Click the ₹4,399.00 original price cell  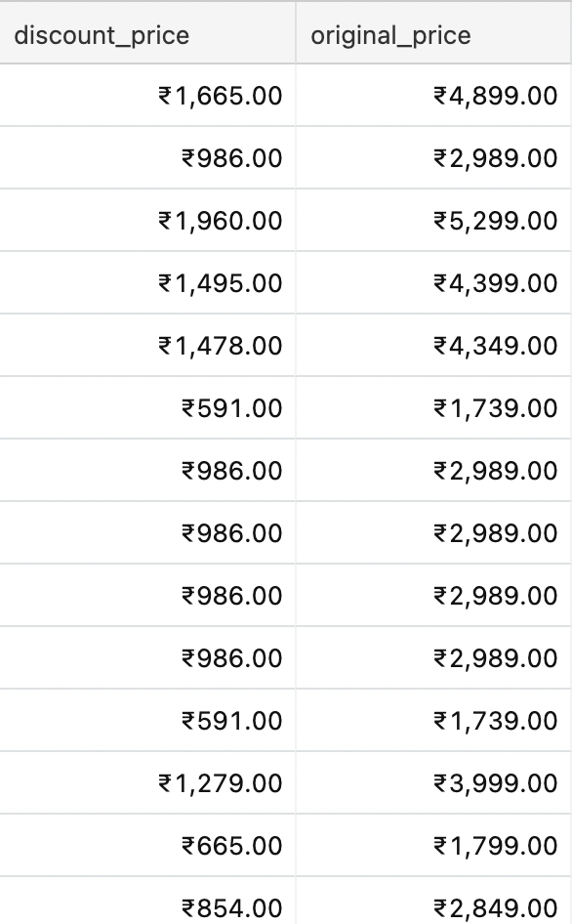(433, 283)
